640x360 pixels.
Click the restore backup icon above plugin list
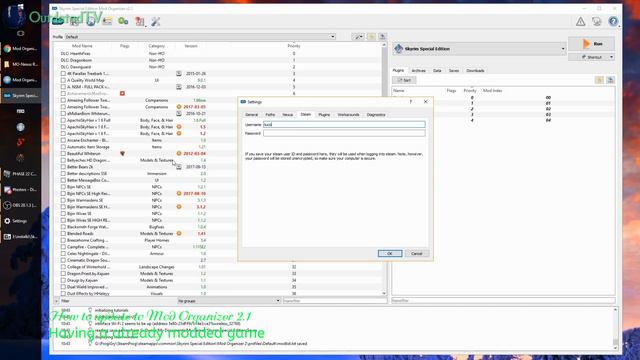[x=599, y=80]
